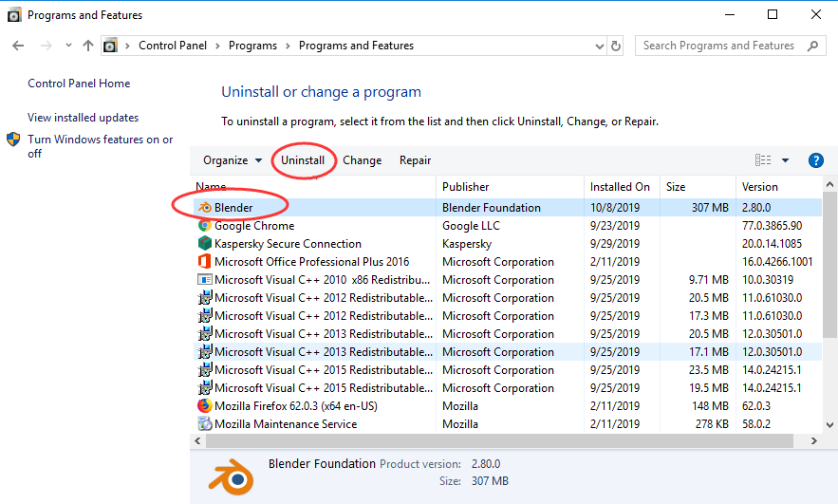Click the Repair toolbar button

[416, 160]
